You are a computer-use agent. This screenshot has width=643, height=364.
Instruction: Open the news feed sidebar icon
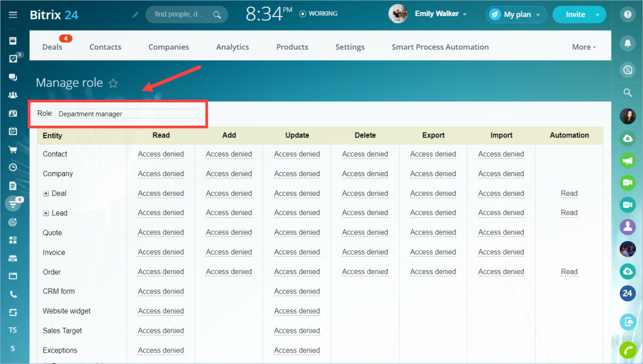coord(13,41)
